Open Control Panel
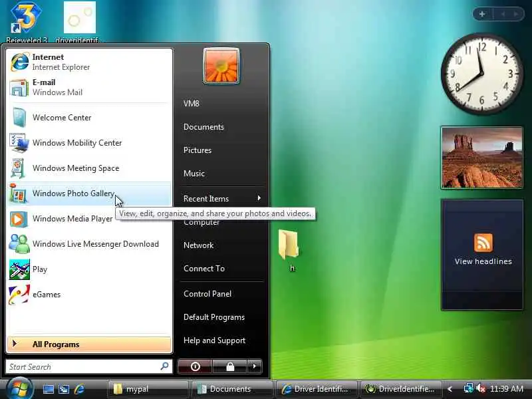532x399 pixels. [x=221, y=294]
